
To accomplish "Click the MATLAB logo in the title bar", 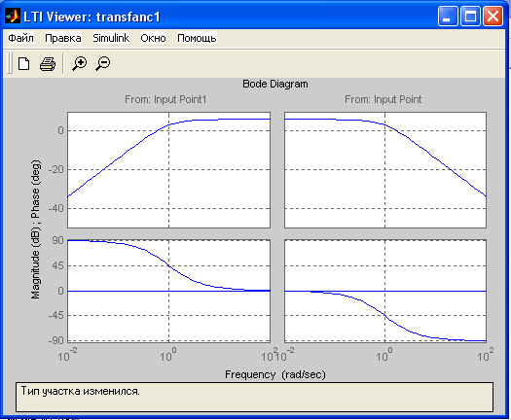I will point(13,17).
